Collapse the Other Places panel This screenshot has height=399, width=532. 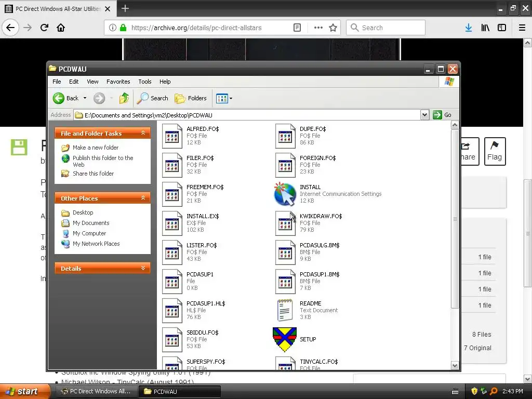[x=143, y=198]
